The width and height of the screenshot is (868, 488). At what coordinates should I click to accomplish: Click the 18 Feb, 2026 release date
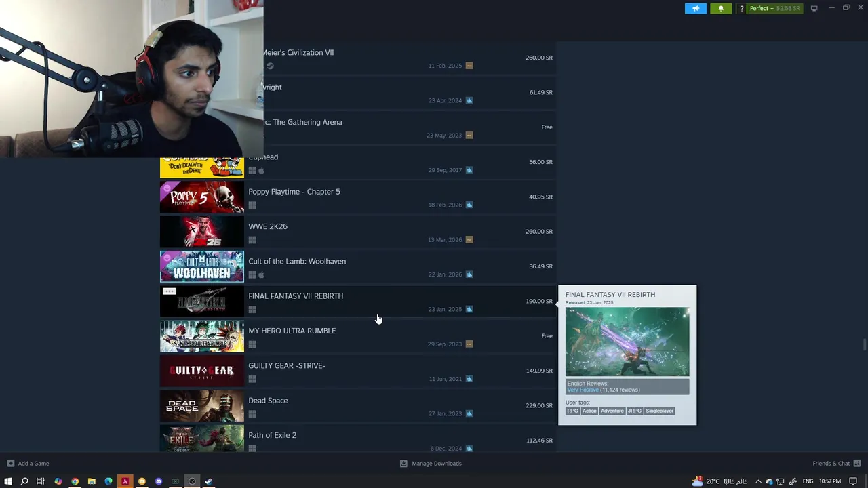pyautogui.click(x=445, y=205)
